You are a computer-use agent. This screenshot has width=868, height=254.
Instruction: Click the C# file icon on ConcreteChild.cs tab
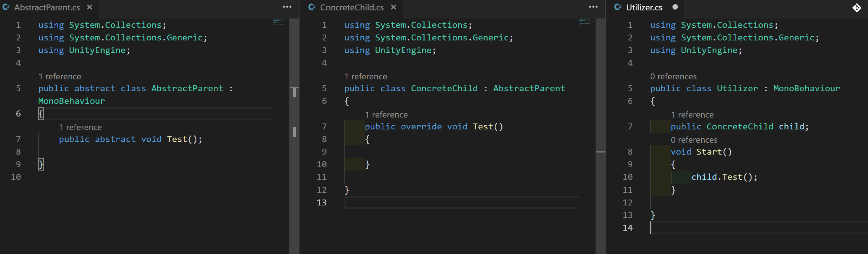(312, 7)
